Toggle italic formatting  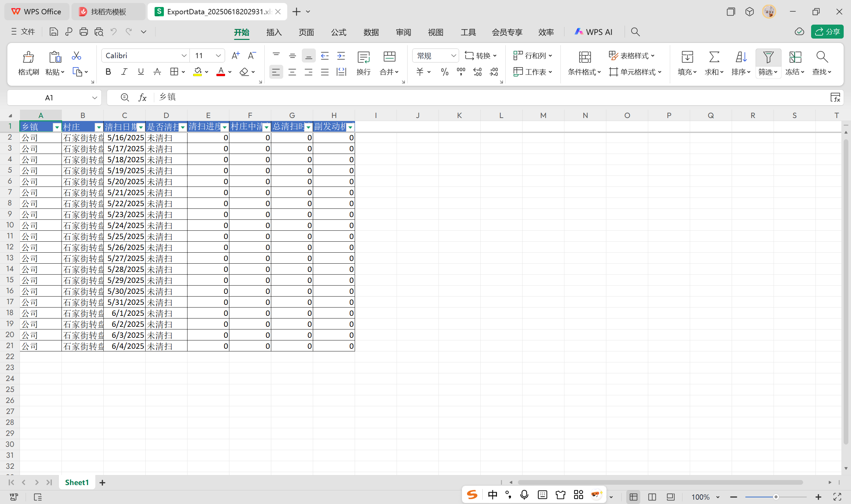[124, 72]
